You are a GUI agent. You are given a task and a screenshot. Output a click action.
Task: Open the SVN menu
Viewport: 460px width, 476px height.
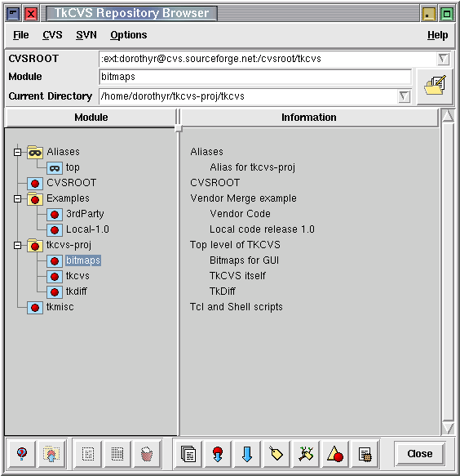86,35
